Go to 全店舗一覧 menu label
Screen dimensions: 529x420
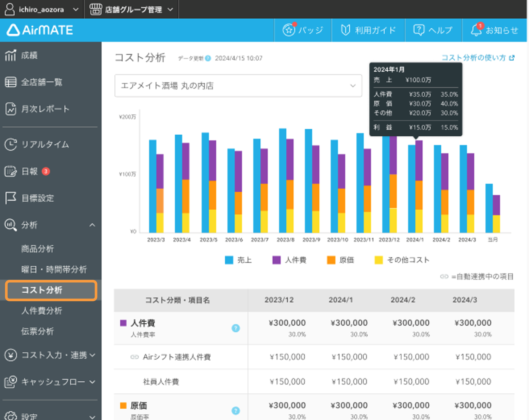click(x=42, y=82)
